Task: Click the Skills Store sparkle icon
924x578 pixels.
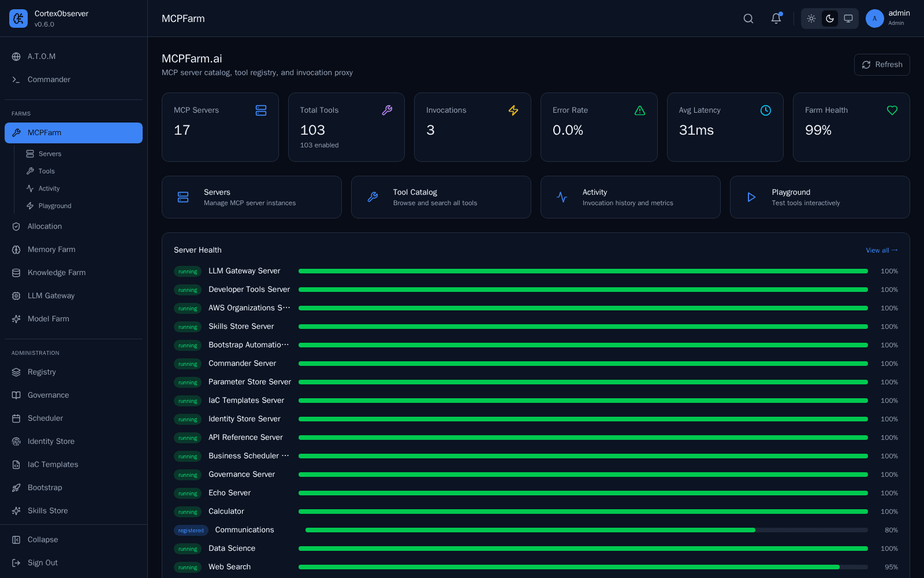Action: click(x=16, y=511)
